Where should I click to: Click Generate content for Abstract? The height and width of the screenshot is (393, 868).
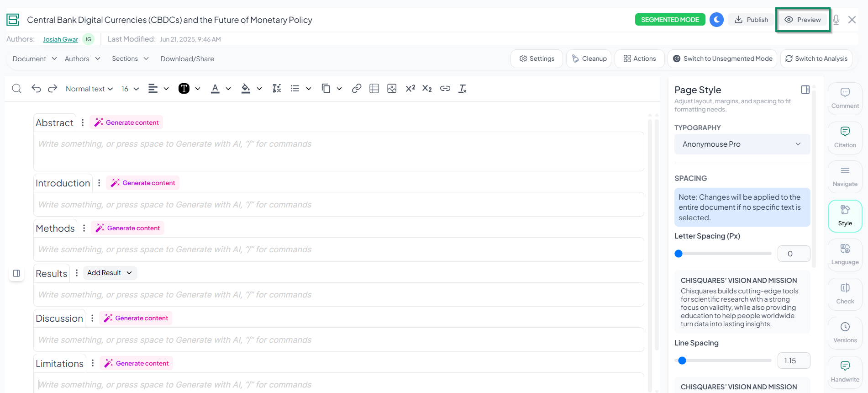pos(126,122)
